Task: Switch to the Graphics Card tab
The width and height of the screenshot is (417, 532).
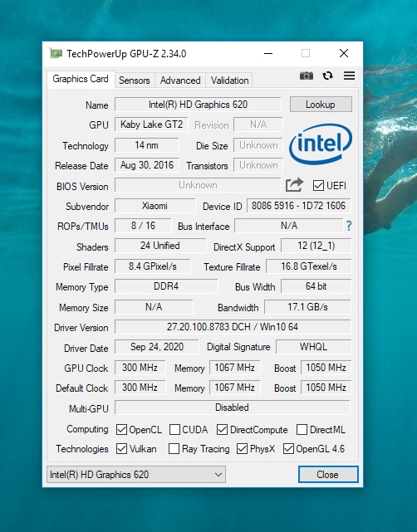Action: [x=81, y=79]
